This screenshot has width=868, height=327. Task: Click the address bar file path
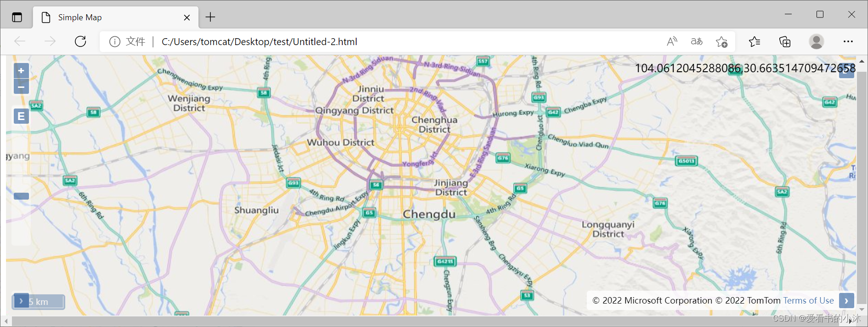pos(259,42)
